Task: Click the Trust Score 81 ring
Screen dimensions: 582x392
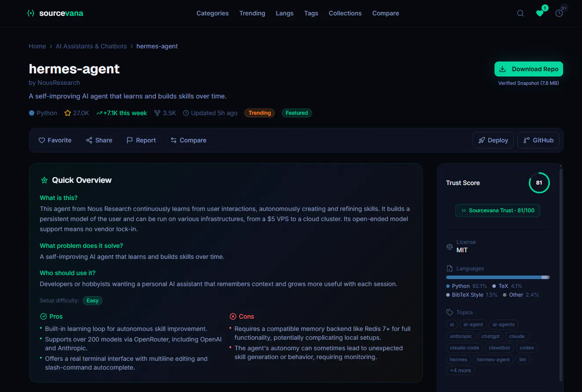Action: (x=539, y=183)
